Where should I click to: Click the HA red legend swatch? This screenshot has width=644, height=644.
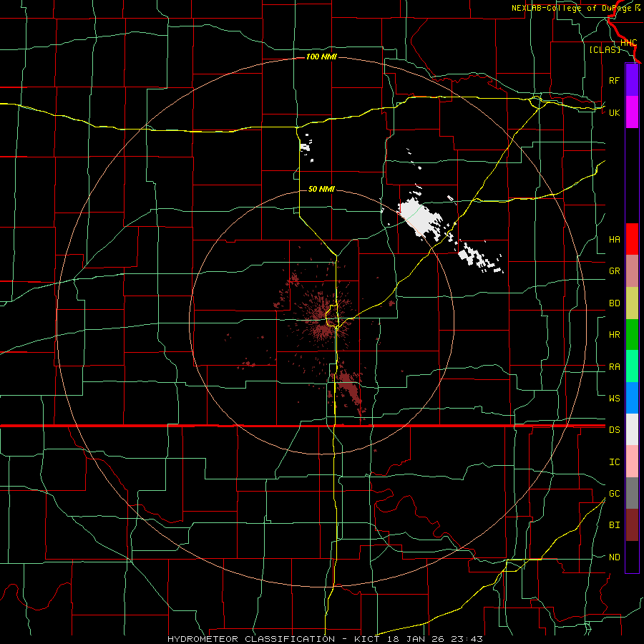point(632,239)
